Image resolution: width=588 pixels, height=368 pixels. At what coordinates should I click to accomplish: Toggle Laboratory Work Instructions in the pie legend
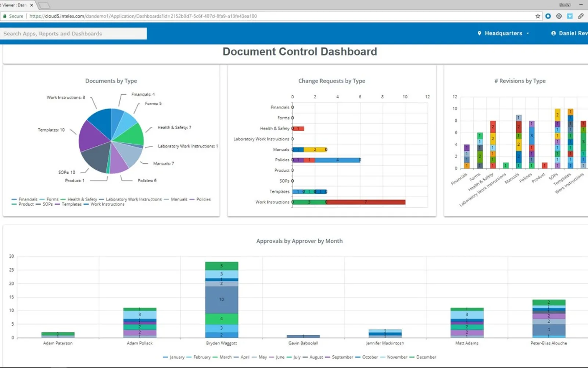coord(130,199)
